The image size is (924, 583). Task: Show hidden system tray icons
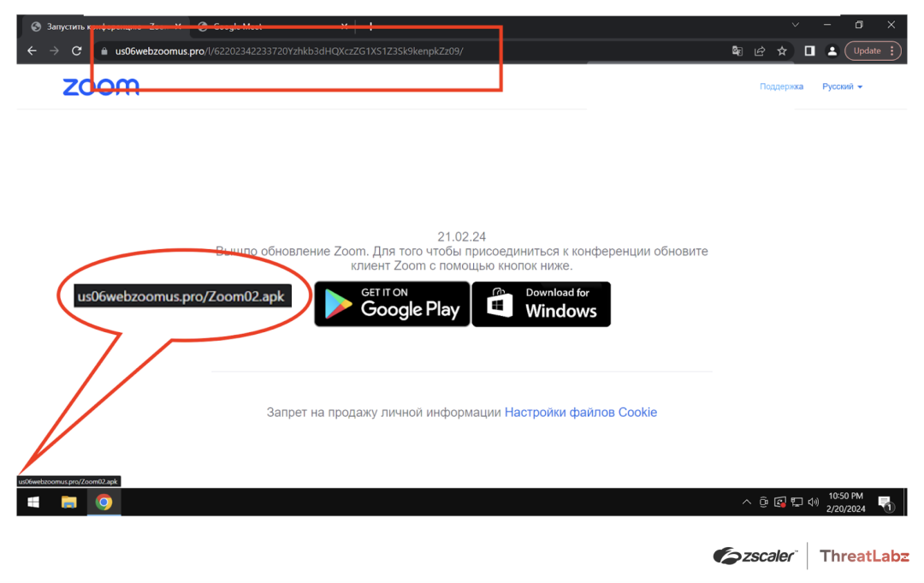click(x=746, y=503)
